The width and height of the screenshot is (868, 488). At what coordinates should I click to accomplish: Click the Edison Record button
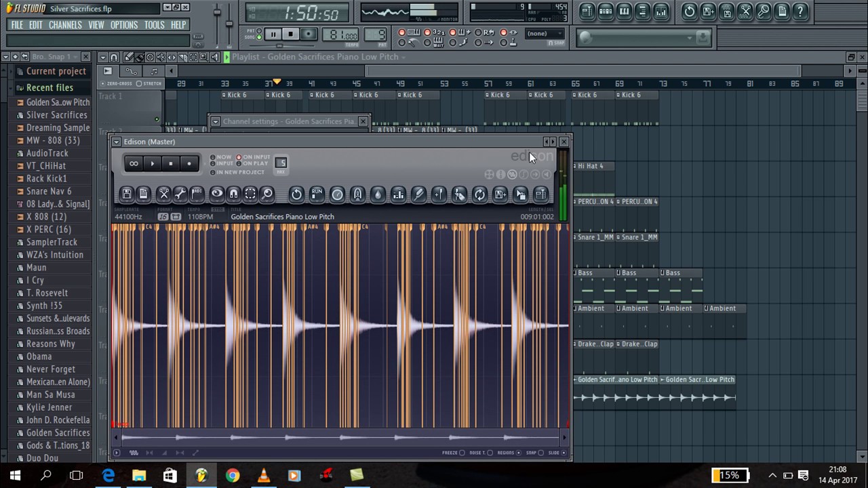pos(189,163)
